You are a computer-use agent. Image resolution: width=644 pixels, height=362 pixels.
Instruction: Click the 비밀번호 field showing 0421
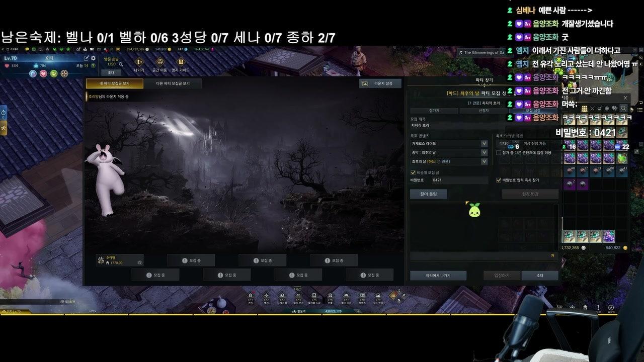[x=459, y=180]
